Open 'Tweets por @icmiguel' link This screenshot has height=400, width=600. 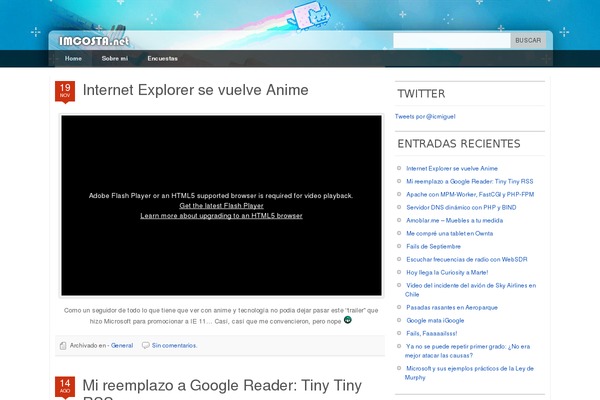click(x=425, y=116)
